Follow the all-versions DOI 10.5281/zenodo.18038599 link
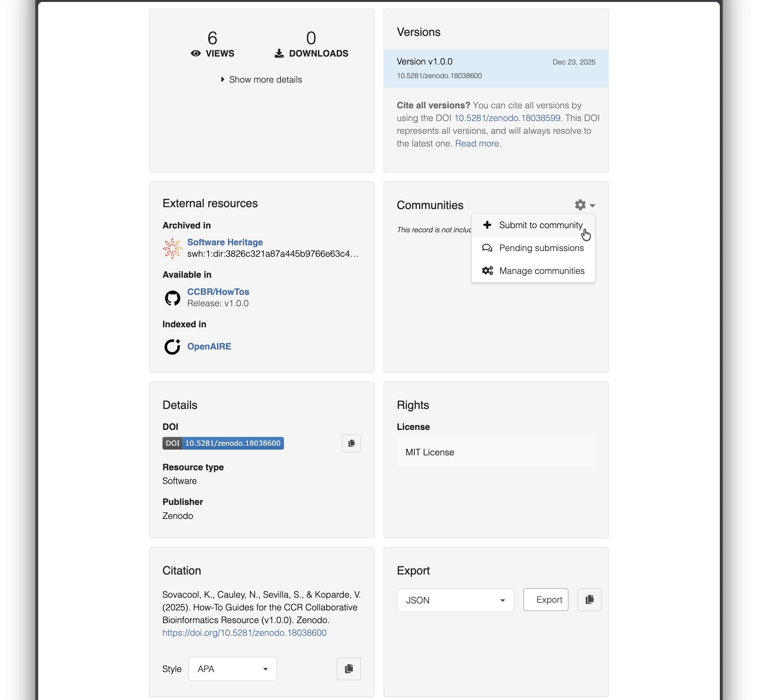Image resolution: width=758 pixels, height=700 pixels. pos(507,118)
